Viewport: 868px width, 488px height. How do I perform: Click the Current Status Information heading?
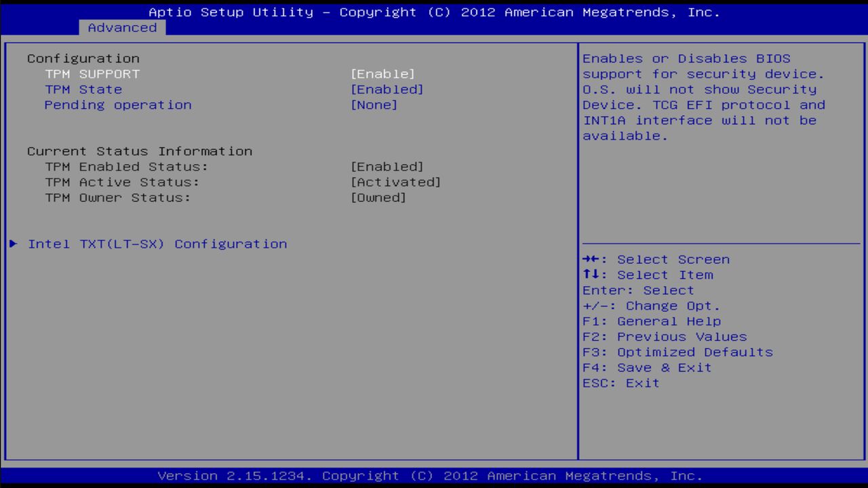[140, 151]
